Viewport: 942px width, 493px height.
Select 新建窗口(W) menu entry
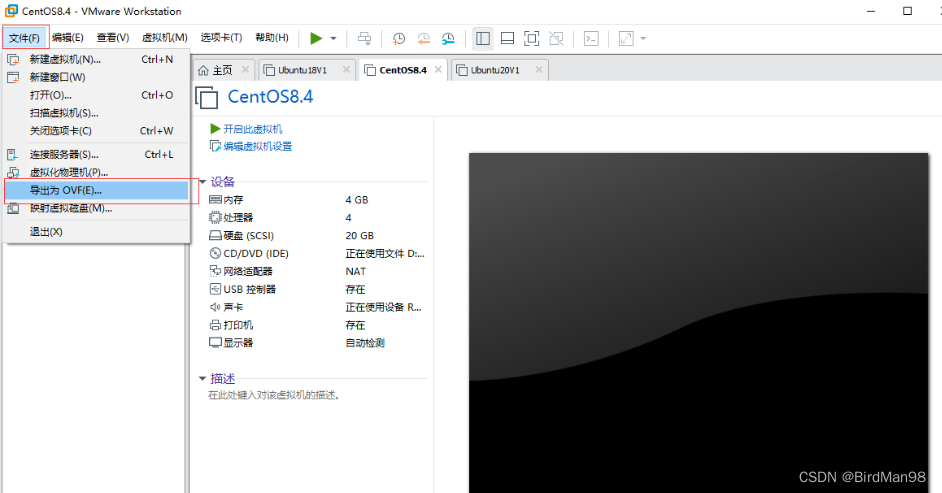[97, 77]
